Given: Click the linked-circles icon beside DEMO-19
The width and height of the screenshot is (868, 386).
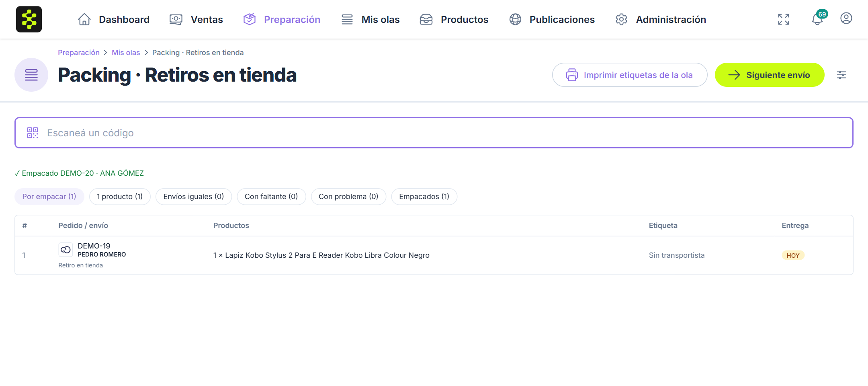Looking at the screenshot, I should click(x=66, y=250).
